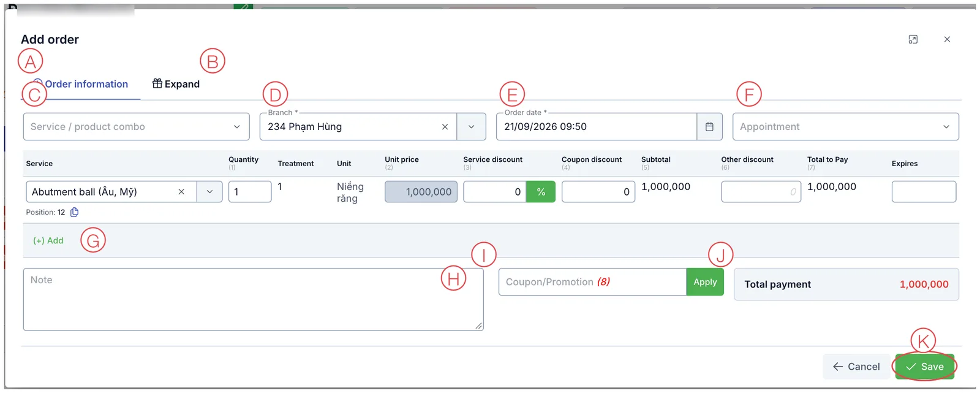Focus the Note text area
Image resolution: width=980 pixels, height=393 pixels.
[x=254, y=299]
